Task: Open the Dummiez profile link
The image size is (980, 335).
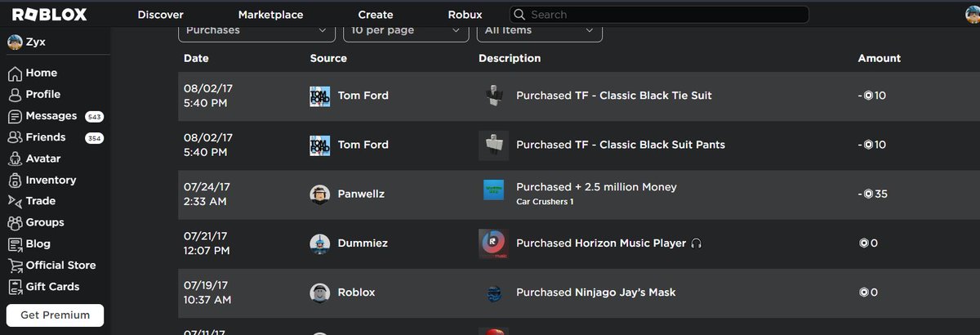Action: tap(363, 243)
